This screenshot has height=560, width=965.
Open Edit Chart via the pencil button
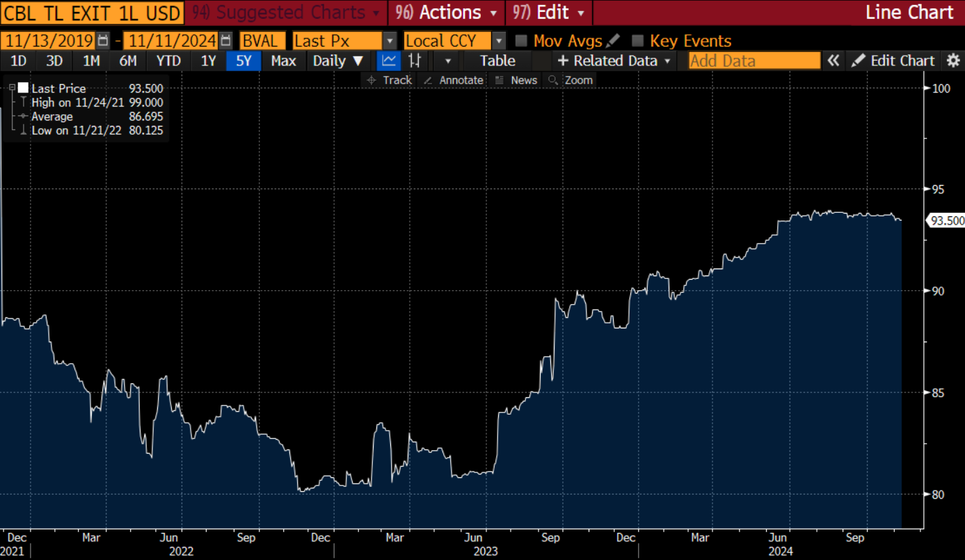tap(893, 61)
